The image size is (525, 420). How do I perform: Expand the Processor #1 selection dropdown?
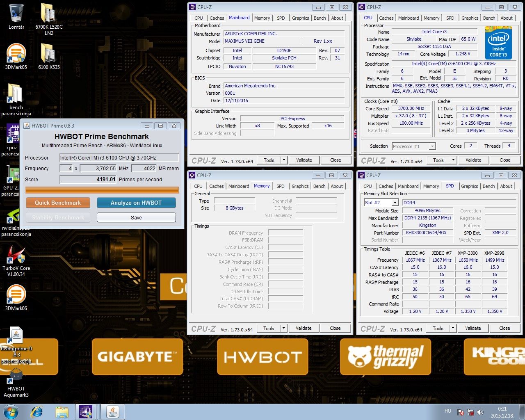(432, 146)
